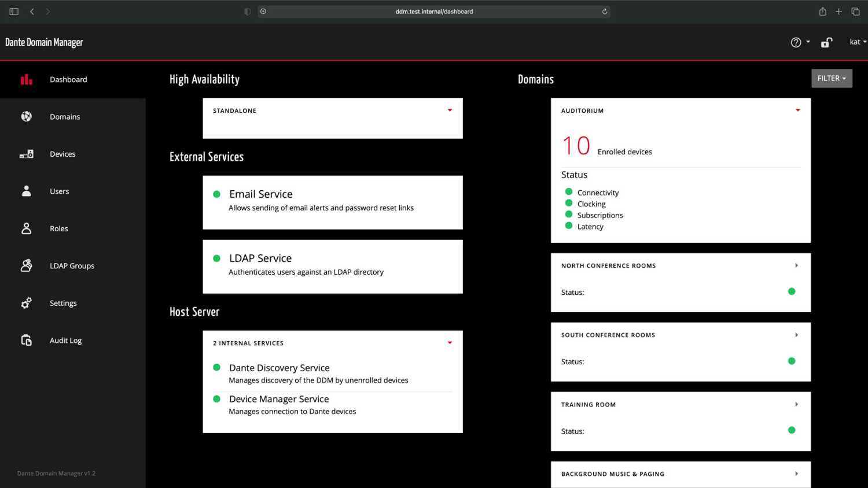Viewport: 868px width, 488px height.
Task: Click the Dante Domain Manager logo
Action: tap(44, 42)
